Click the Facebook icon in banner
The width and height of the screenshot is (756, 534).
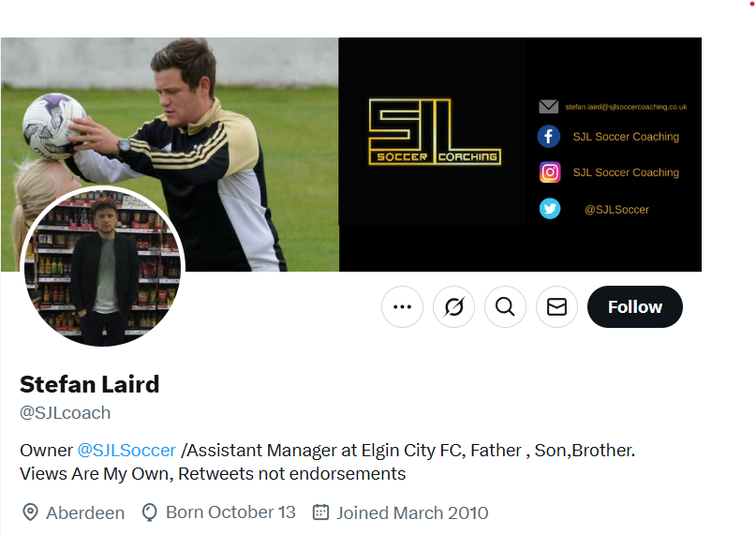pyautogui.click(x=549, y=137)
